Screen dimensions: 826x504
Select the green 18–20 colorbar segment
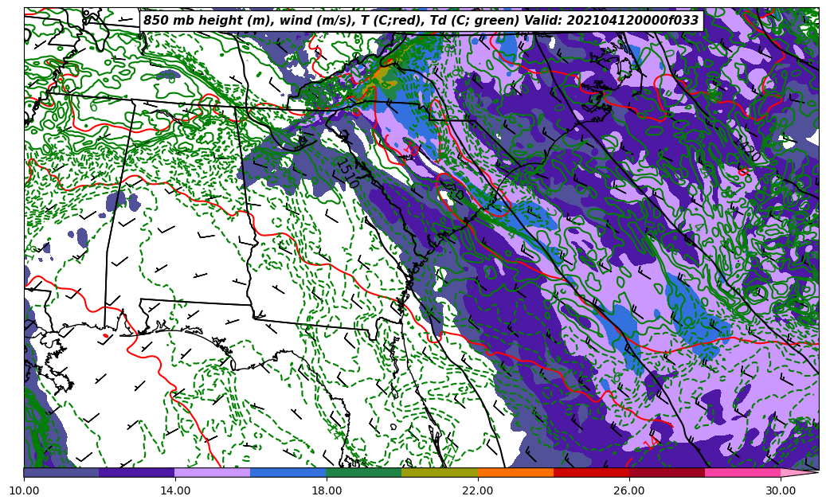point(364,472)
